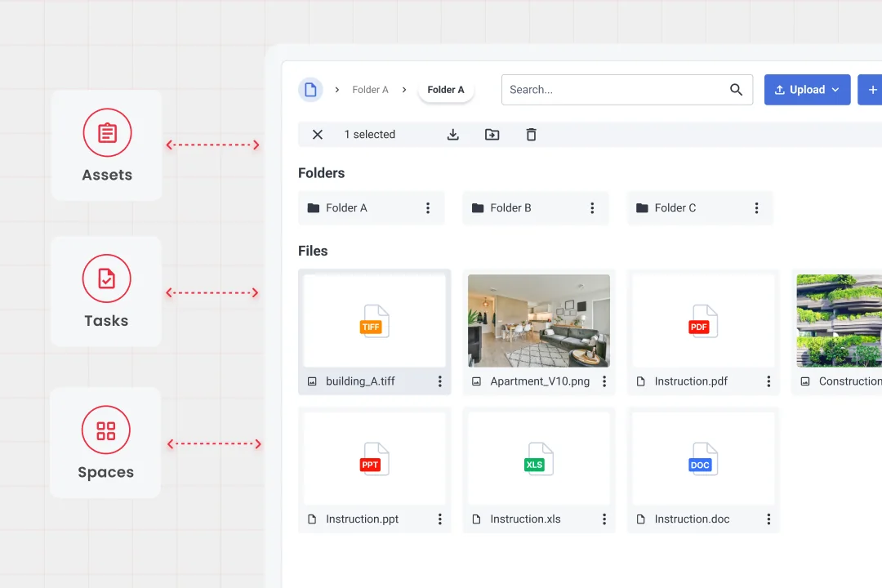
Task: Click the Instruction.pdf file name
Action: click(x=692, y=381)
